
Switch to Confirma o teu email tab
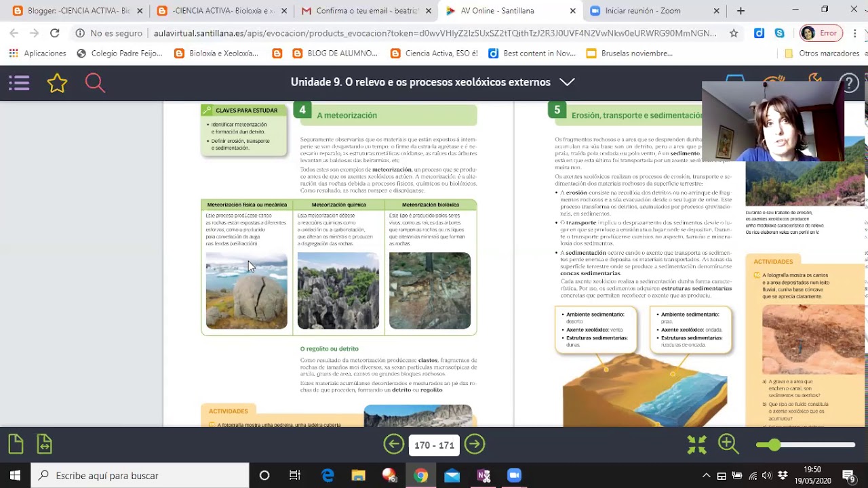[x=366, y=11]
